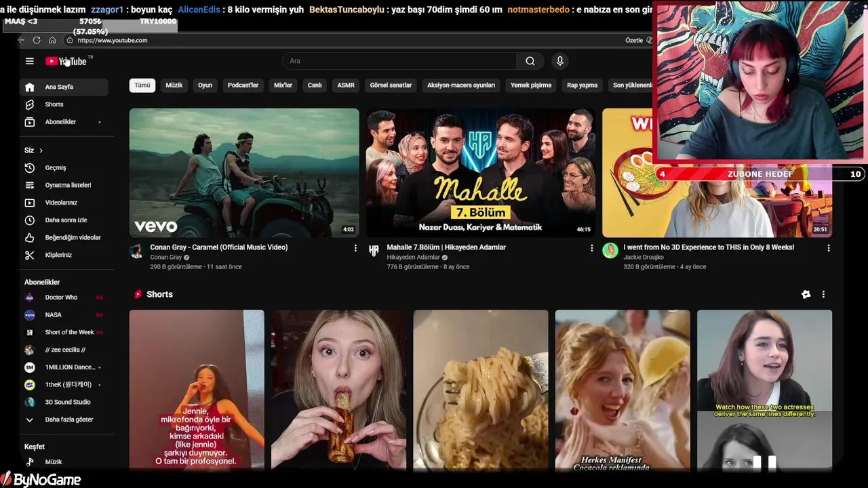Open Abonelikler in the sidebar

(x=64, y=122)
